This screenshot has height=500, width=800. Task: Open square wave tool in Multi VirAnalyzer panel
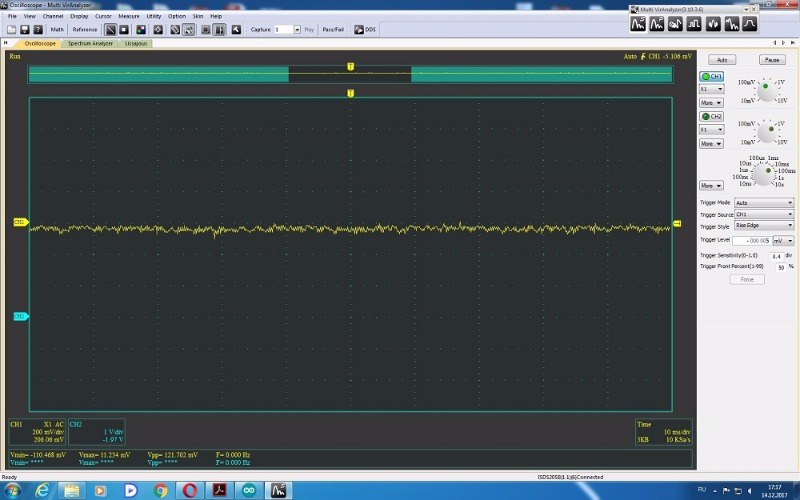(x=694, y=23)
